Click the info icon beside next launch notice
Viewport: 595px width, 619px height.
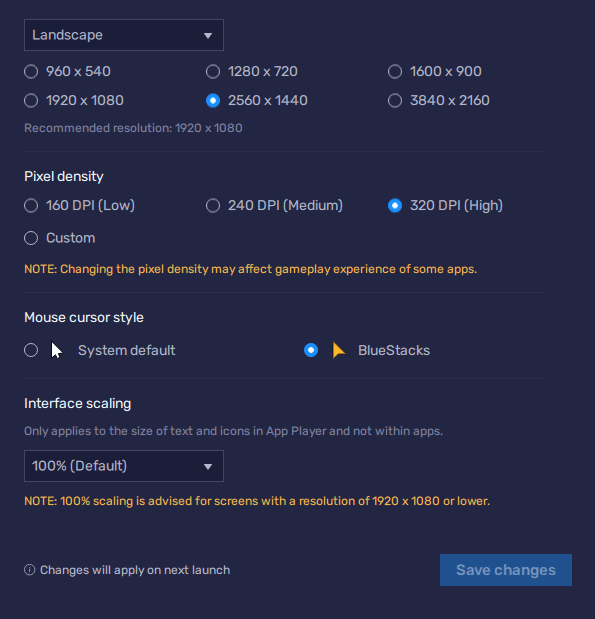(x=30, y=570)
